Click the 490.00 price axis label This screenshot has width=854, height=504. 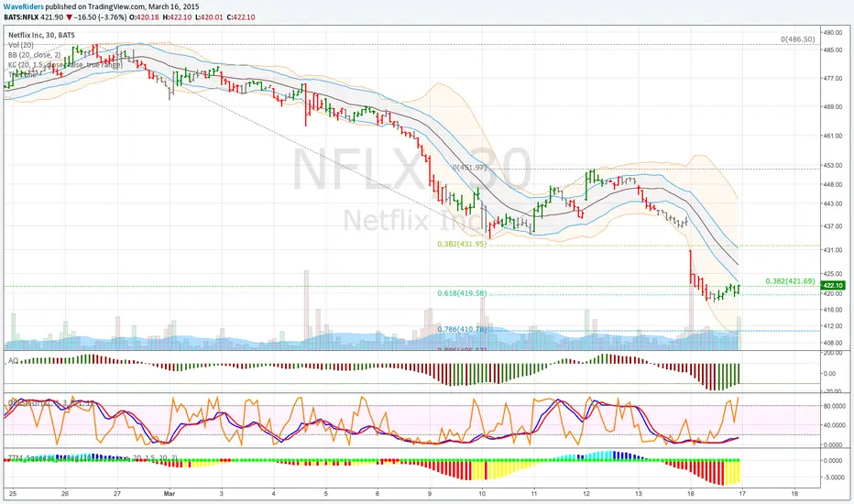pos(833,33)
